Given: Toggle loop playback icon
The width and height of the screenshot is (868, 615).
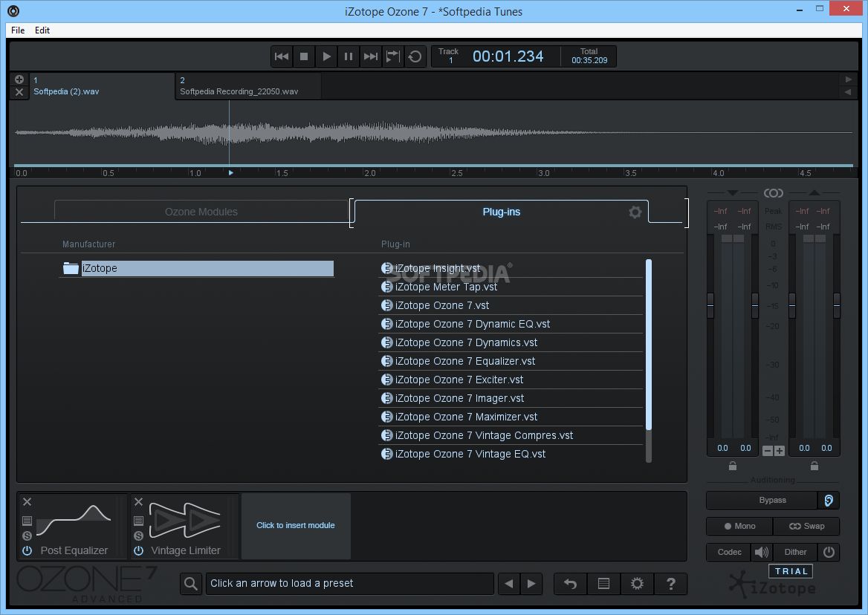Looking at the screenshot, I should (x=415, y=56).
